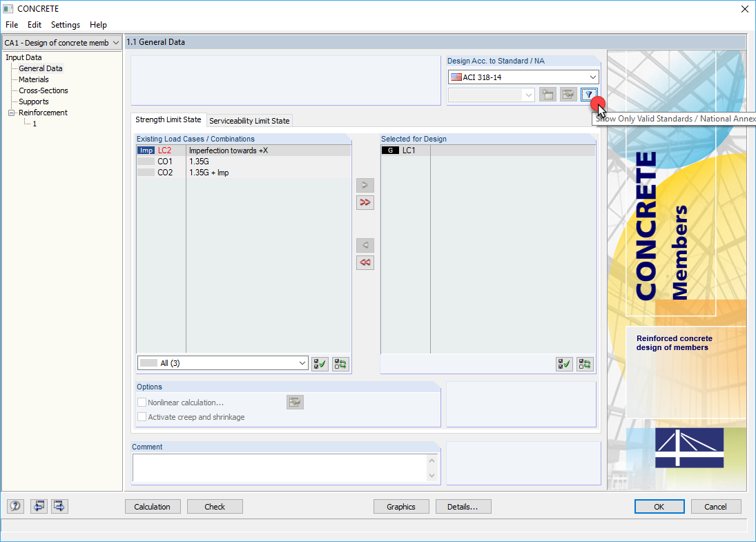Open the All (3) load case filter dropdown
Viewport: 756px width, 542px height.
point(222,362)
